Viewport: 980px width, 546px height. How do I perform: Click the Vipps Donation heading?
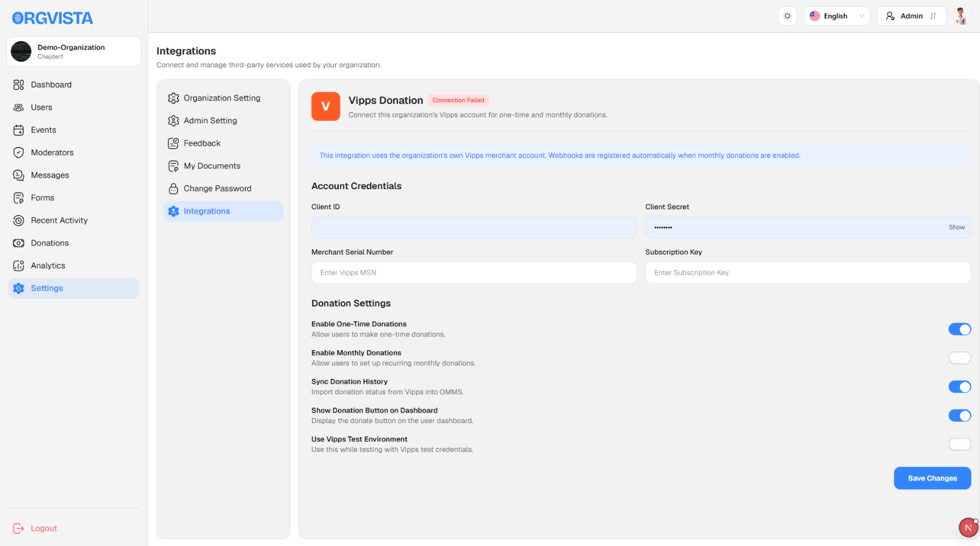tap(386, 100)
